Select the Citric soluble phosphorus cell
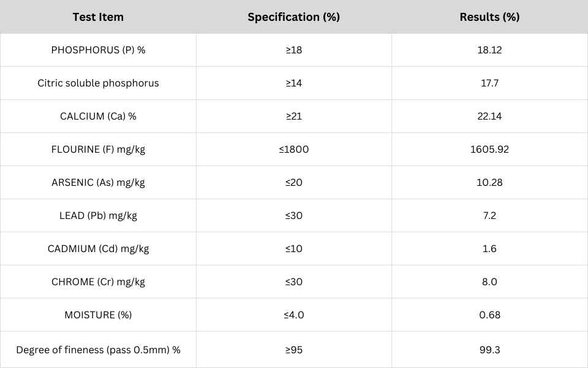The image size is (588, 368). [x=98, y=83]
